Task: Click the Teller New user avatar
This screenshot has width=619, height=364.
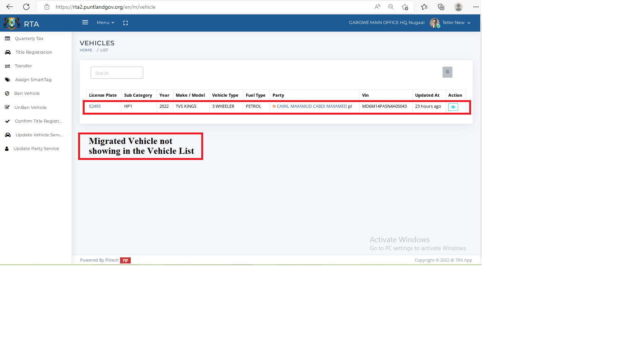Action: pos(435,23)
